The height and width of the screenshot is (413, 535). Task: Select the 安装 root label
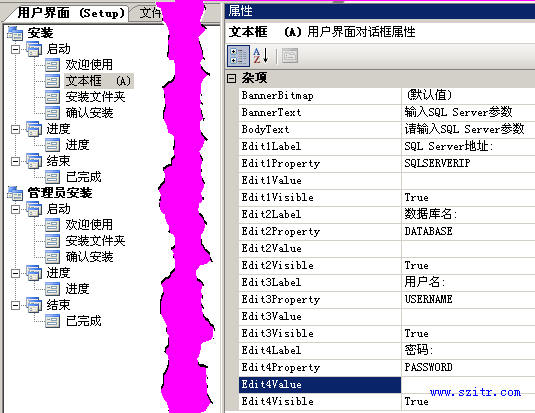pyautogui.click(x=40, y=33)
